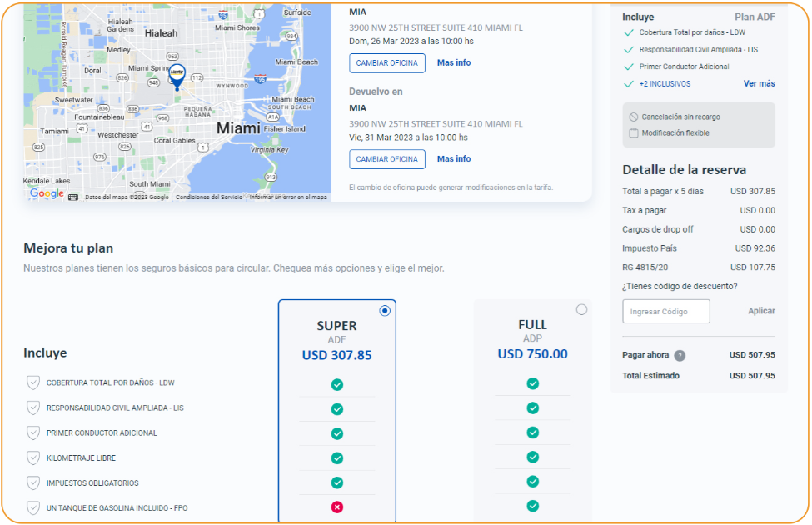
Task: Open Mas info for return office
Action: (x=454, y=159)
